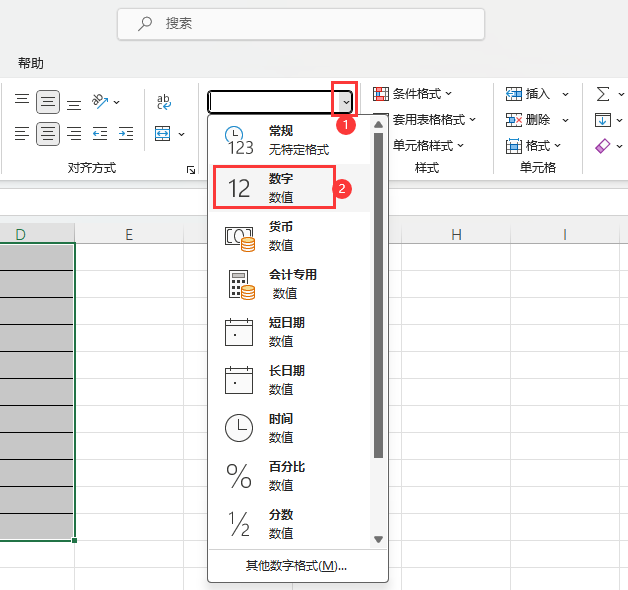The width and height of the screenshot is (628, 590).
Task: Click the AutoSum sigma icon
Action: (x=603, y=94)
